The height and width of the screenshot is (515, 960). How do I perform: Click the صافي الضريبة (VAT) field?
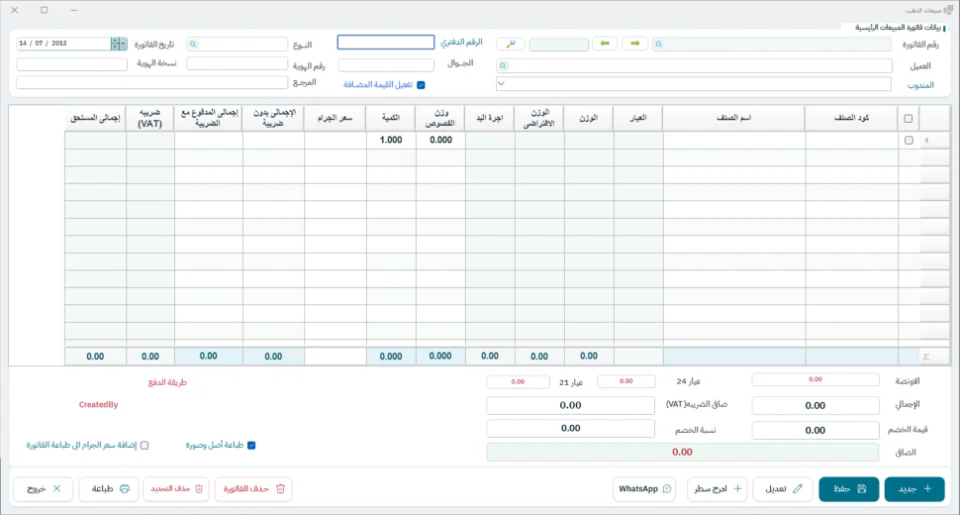[x=571, y=405]
